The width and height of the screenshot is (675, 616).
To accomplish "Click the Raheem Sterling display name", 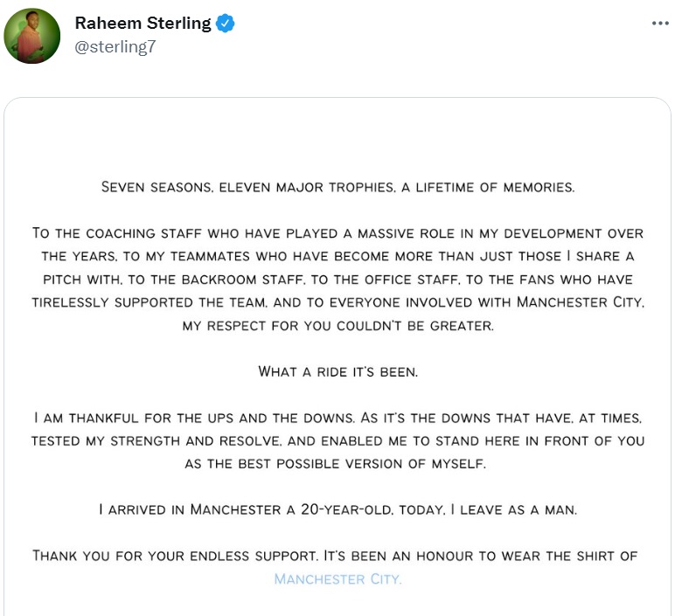I will [143, 24].
